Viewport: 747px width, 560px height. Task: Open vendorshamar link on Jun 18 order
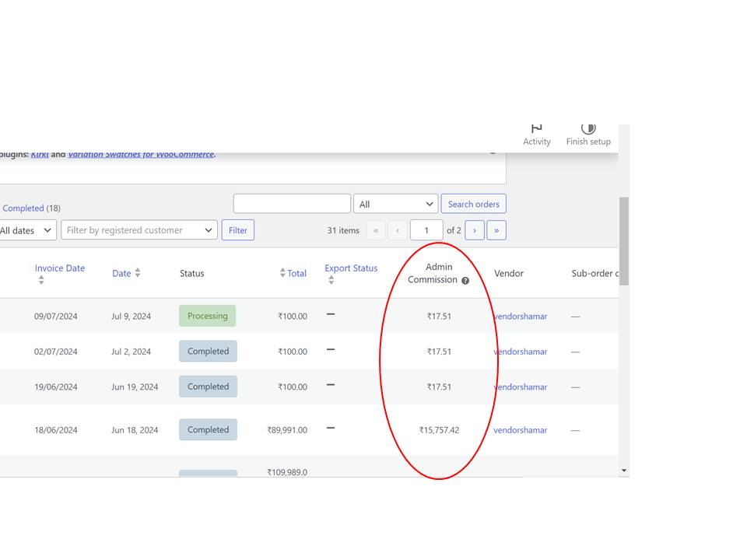pyautogui.click(x=521, y=430)
